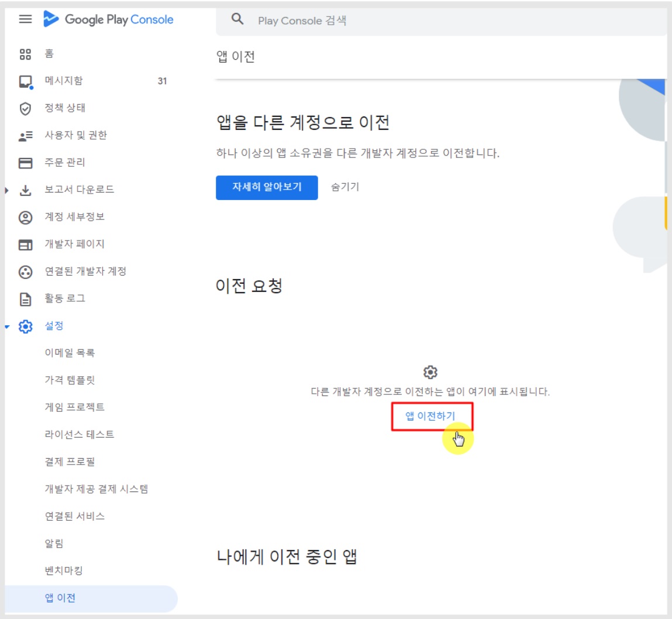Open 벤치마킹 settings submenu
This screenshot has height=619, width=672.
(63, 570)
